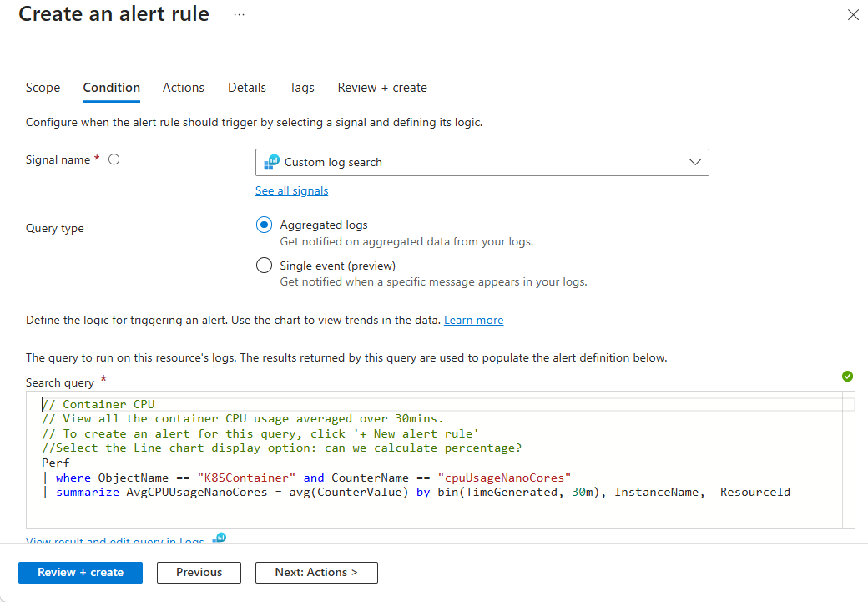Image resolution: width=868 pixels, height=602 pixels.
Task: Switch to the Details tab
Action: (247, 88)
